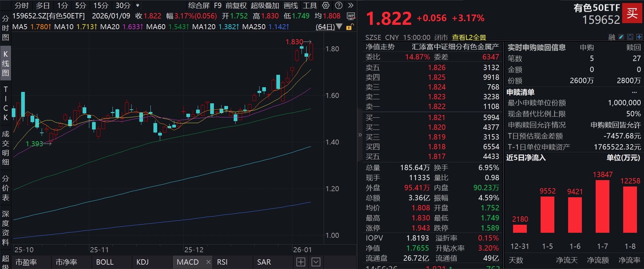The image size is (644, 269).
Task: Click the 1-7 net inflow bar
Action: 602,206
